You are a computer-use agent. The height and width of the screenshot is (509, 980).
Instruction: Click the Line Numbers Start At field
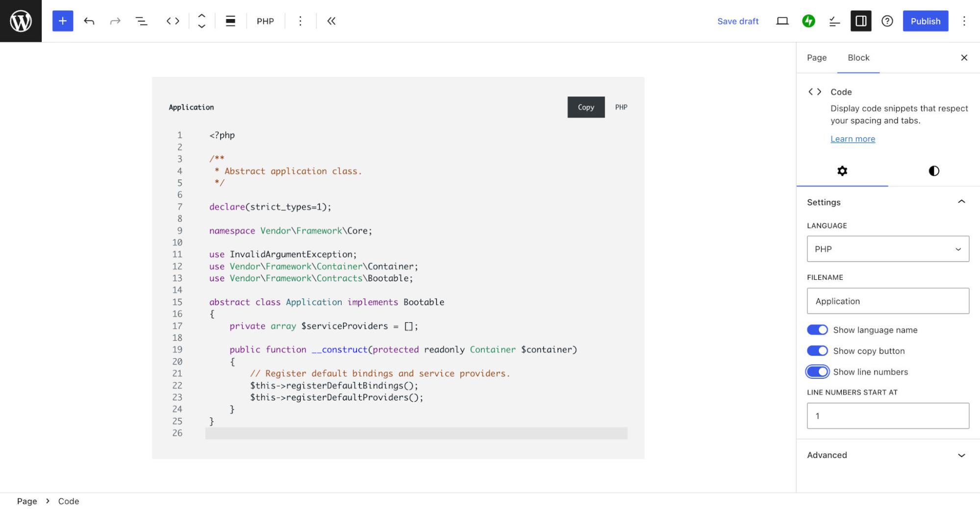tap(887, 415)
